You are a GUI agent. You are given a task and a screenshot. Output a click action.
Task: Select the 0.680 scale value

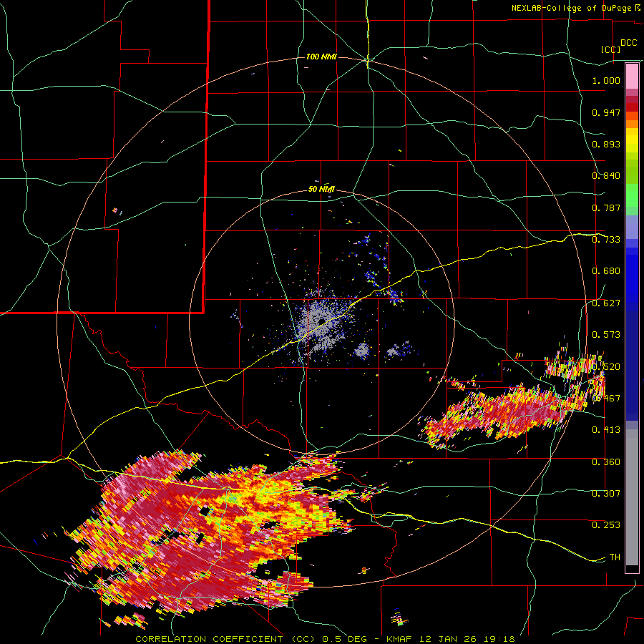[x=606, y=271]
